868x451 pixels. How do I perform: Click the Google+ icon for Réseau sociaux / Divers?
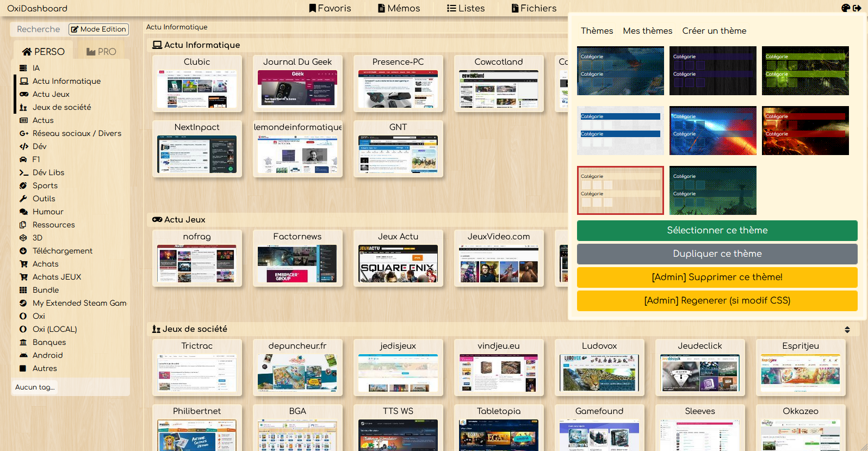point(24,133)
